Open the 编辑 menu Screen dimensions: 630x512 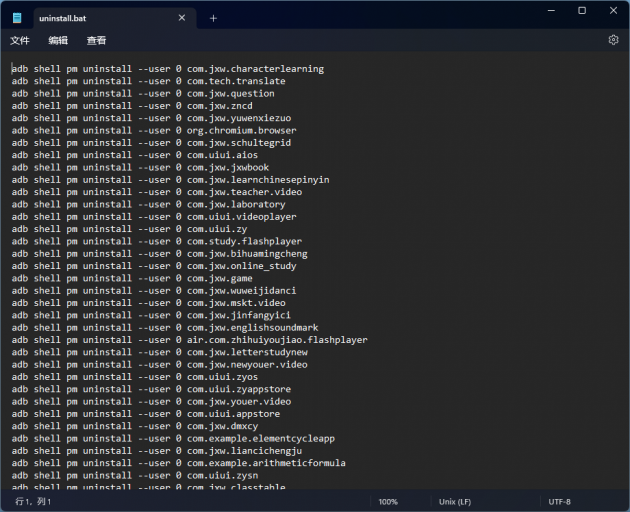(x=58, y=40)
